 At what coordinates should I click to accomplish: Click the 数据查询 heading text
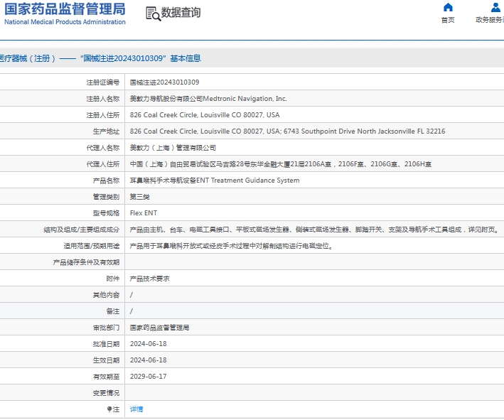tap(181, 13)
